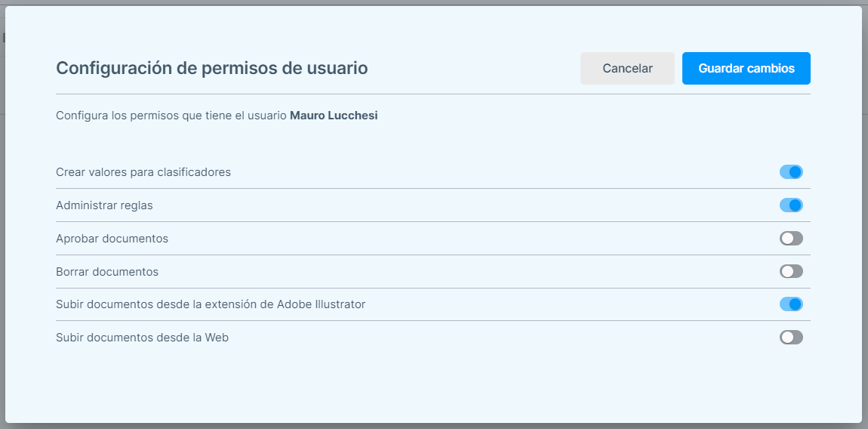Disable uploading from Adobe Illustrator extension toggle
Viewport: 868px width, 429px height.
click(x=791, y=304)
